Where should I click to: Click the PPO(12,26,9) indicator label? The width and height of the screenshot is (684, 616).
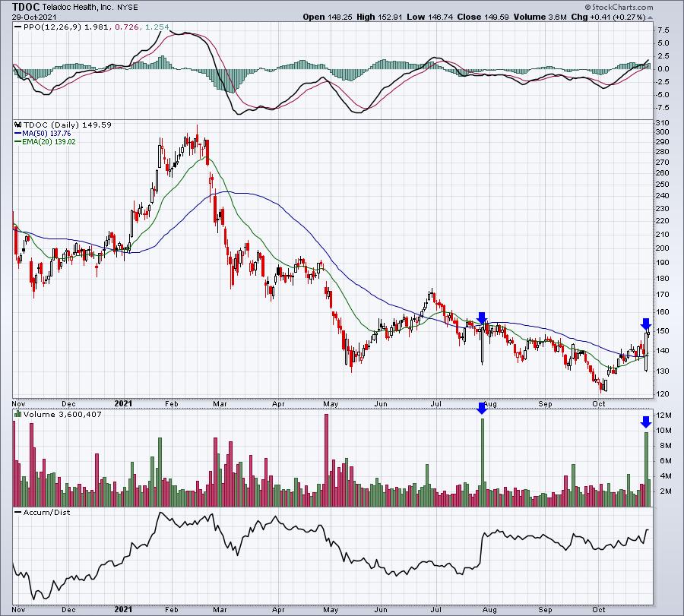coord(43,28)
